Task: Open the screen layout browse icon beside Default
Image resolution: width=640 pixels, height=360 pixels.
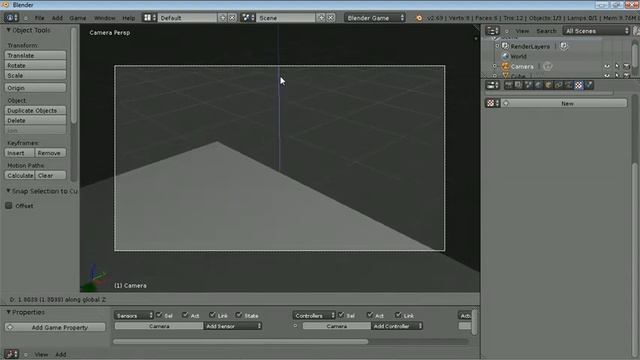Action: tap(149, 18)
